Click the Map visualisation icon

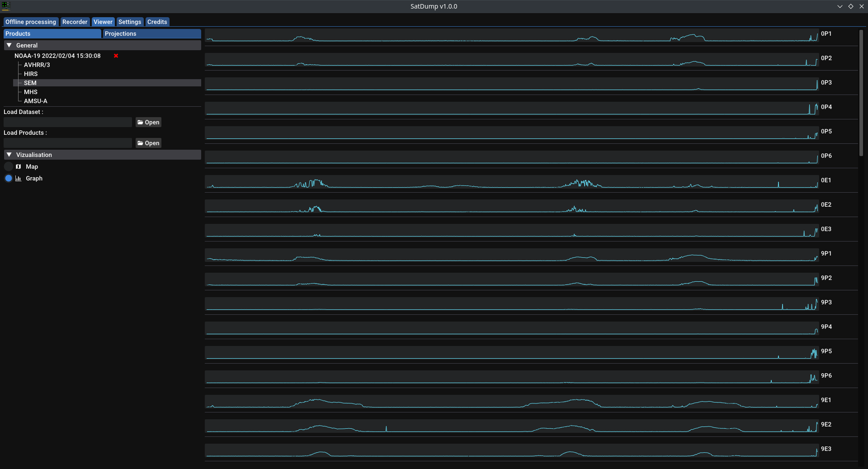click(x=19, y=166)
